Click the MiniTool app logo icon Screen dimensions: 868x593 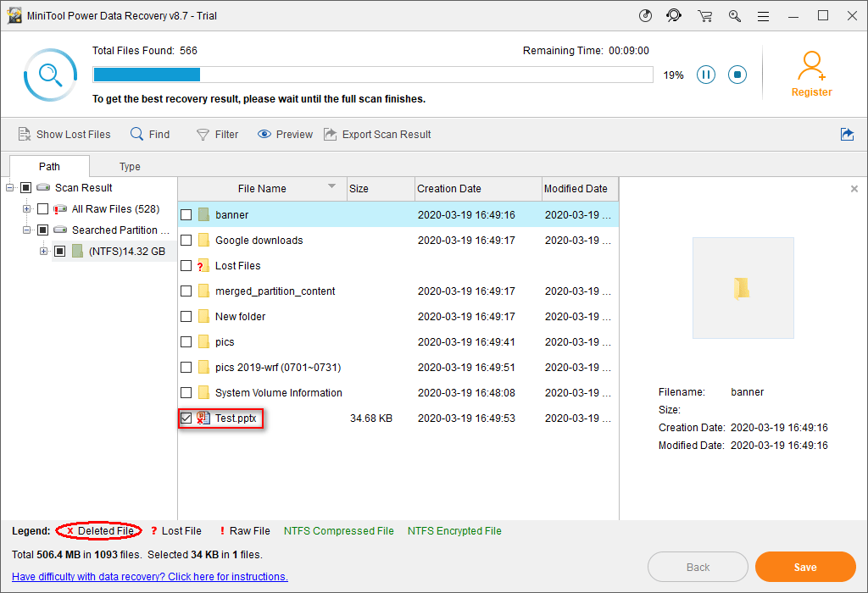pyautogui.click(x=14, y=15)
